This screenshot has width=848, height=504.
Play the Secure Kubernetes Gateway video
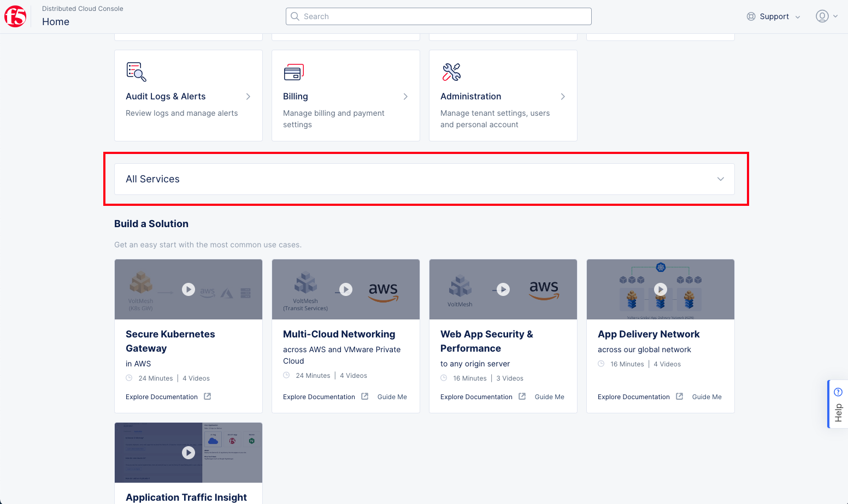188,289
